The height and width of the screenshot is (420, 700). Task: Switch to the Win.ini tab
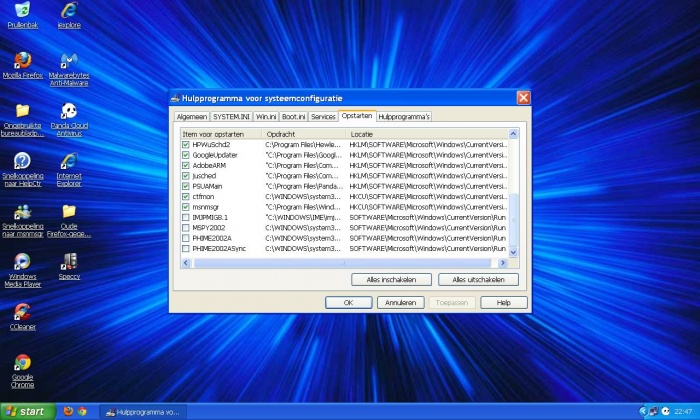pos(266,116)
